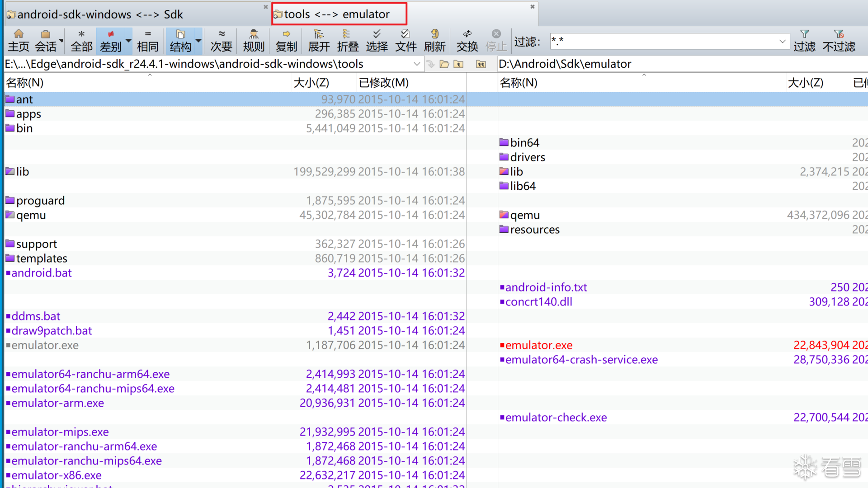Toggle the 全部 (Show all) view filter
The width and height of the screenshot is (868, 488).
pos(81,40)
